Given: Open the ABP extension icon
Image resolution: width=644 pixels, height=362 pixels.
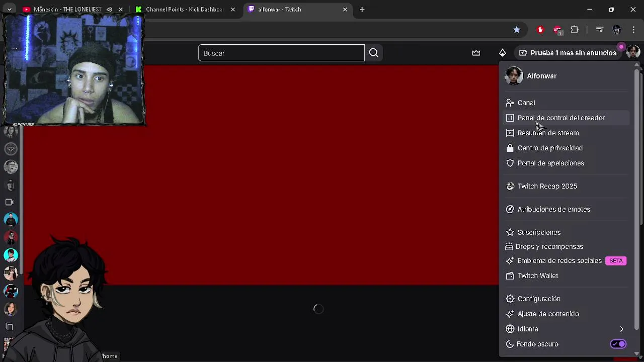Looking at the screenshot, I should coord(557,30).
